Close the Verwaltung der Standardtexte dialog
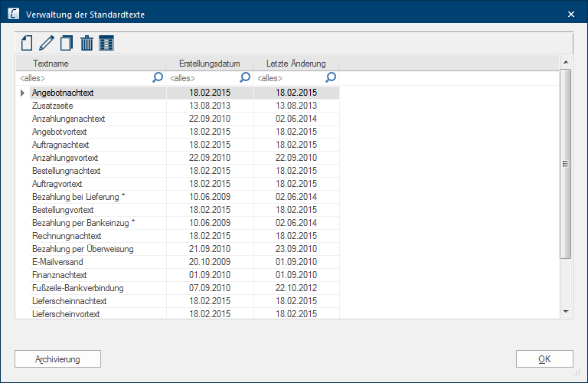This screenshot has height=383, width=588. (x=570, y=14)
